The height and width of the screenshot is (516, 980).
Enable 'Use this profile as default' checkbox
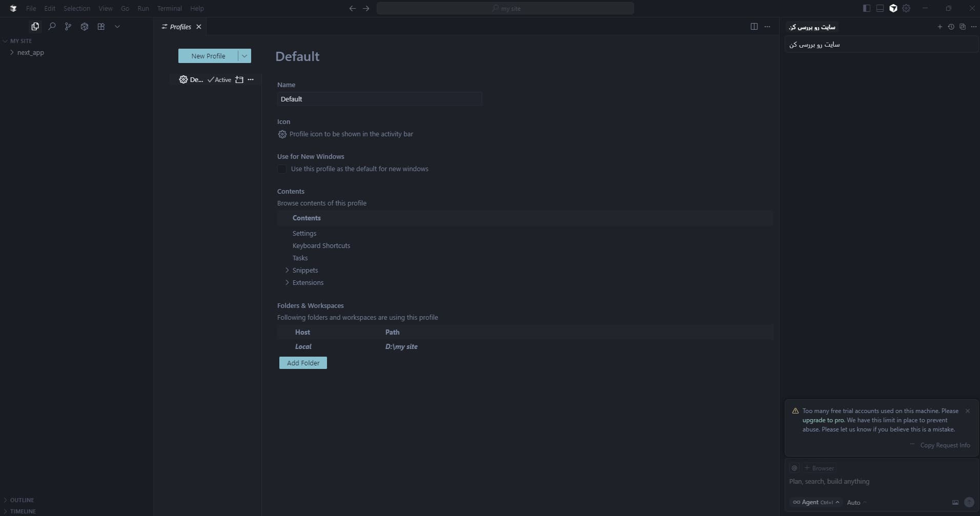(282, 169)
